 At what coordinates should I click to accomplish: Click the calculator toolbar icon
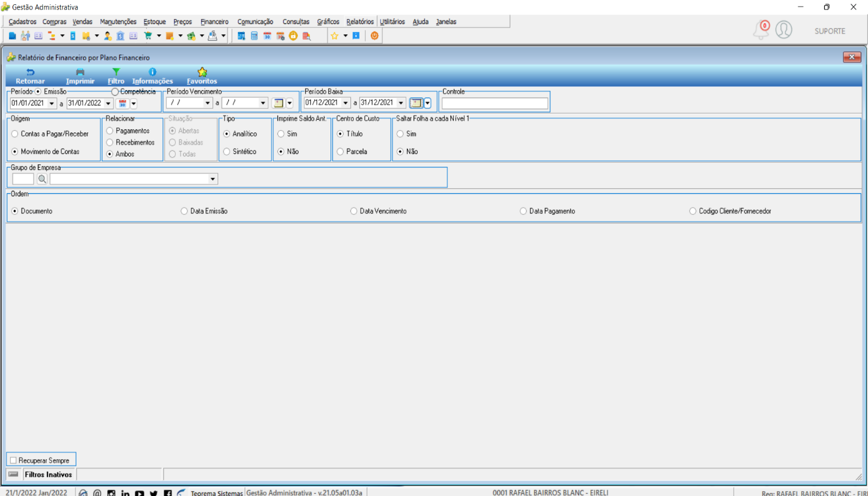point(254,36)
